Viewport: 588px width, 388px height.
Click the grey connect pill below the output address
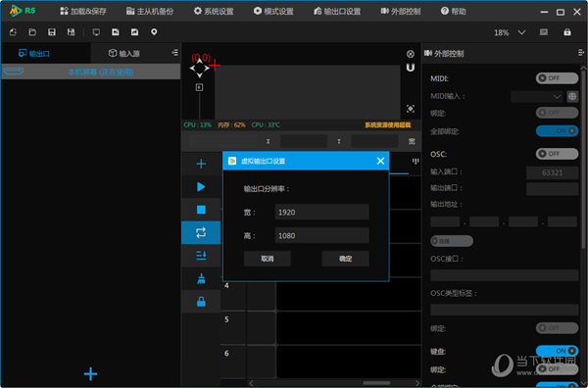tap(452, 241)
